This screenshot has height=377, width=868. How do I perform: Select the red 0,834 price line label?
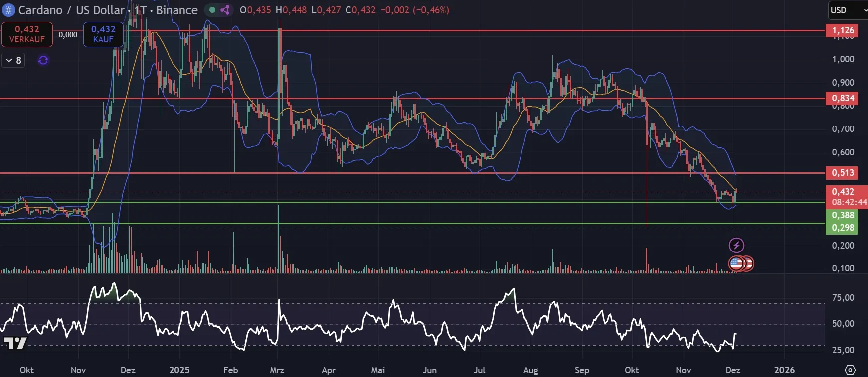point(843,98)
